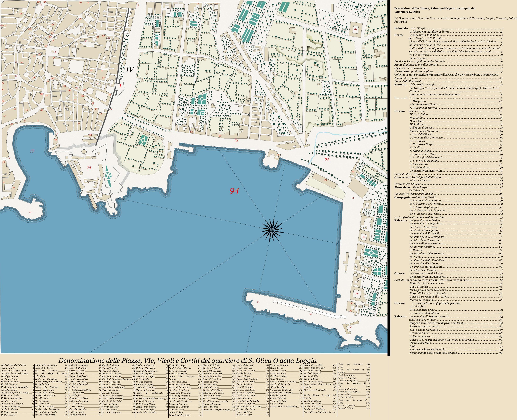Viewport: 517px width, 420px height.
Task: Click the warehouse building labeled 85
Action: coord(326,180)
